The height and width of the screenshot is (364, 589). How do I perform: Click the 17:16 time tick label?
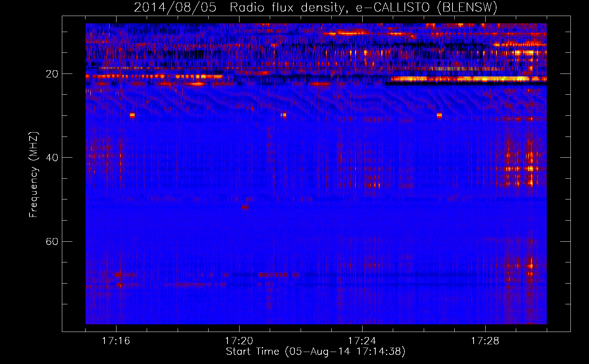(116, 341)
